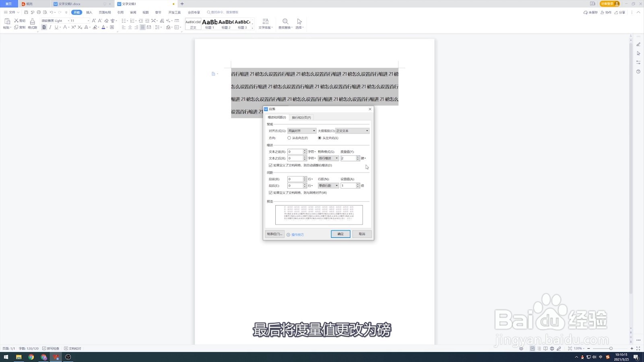Apply Heading 2 (标题 2) style

point(226,24)
